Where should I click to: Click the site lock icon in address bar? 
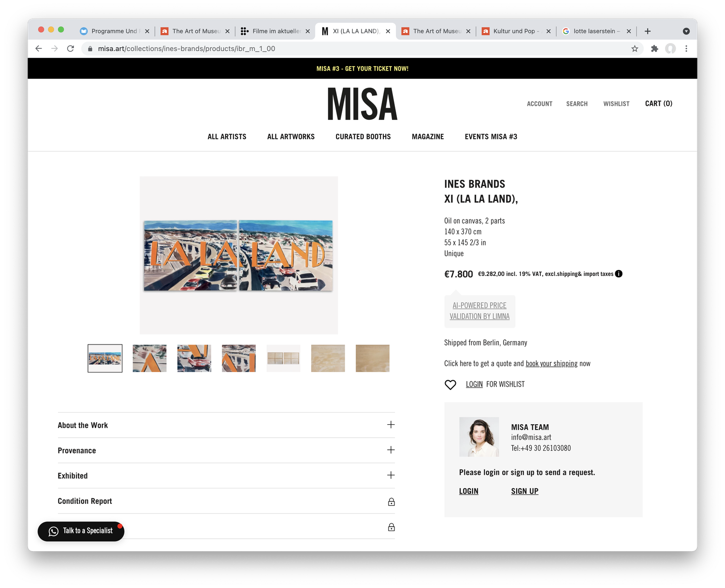pos(90,49)
